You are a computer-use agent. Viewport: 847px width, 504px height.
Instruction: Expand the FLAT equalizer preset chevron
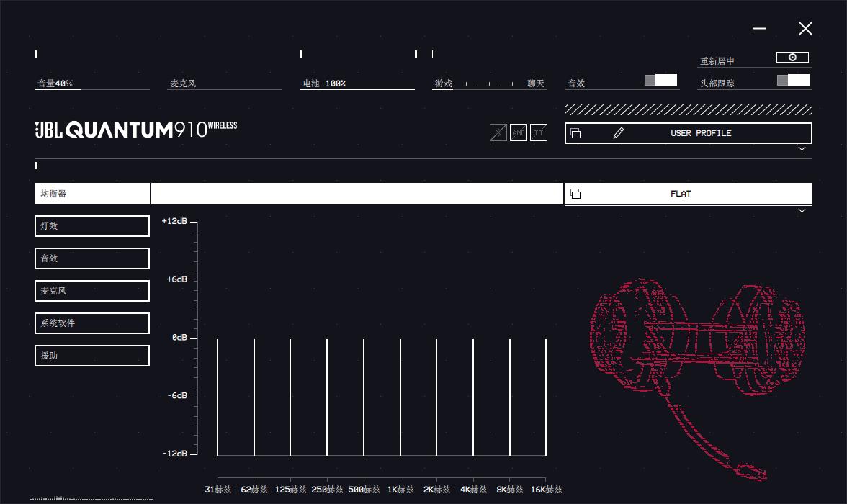(802, 211)
